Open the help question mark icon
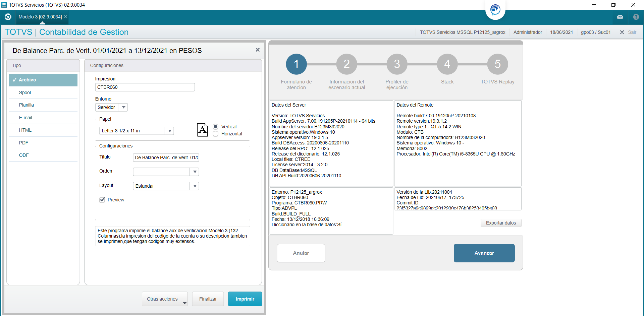The image size is (644, 316). 636,17
